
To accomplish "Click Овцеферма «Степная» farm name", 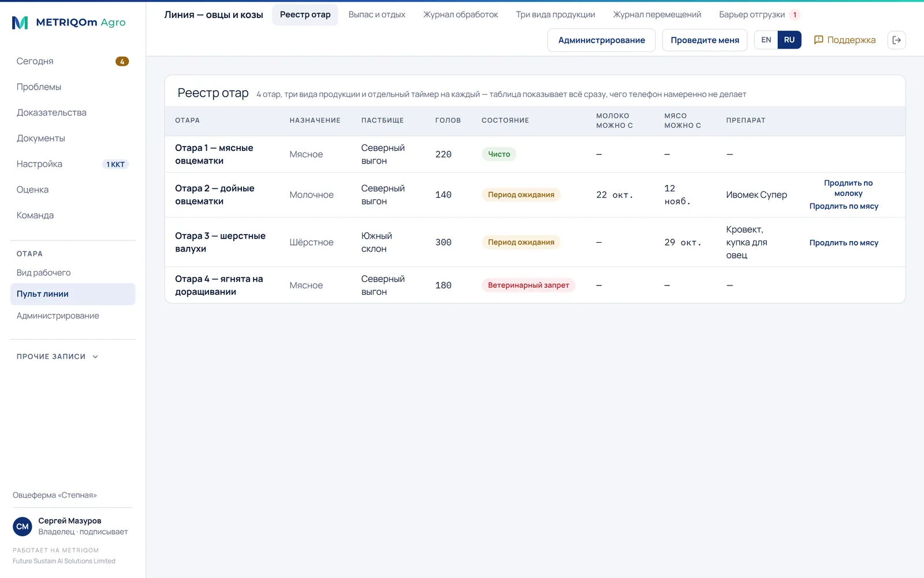I will (55, 495).
